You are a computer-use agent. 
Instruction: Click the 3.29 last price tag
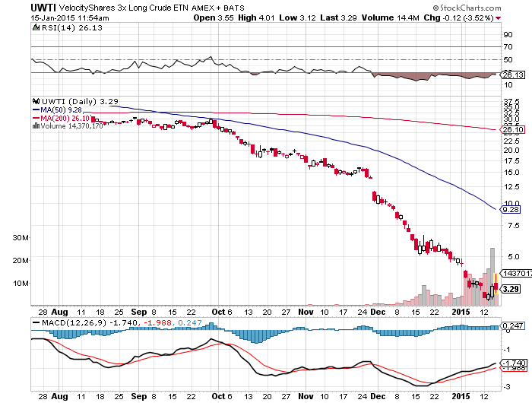point(510,289)
